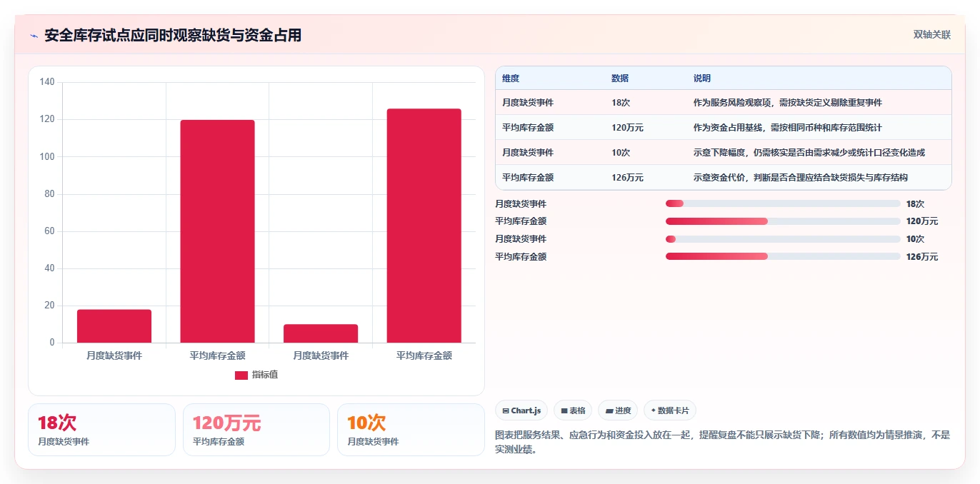The height and width of the screenshot is (484, 980).
Task: Select the 数据卡片 chip
Action: click(x=670, y=410)
